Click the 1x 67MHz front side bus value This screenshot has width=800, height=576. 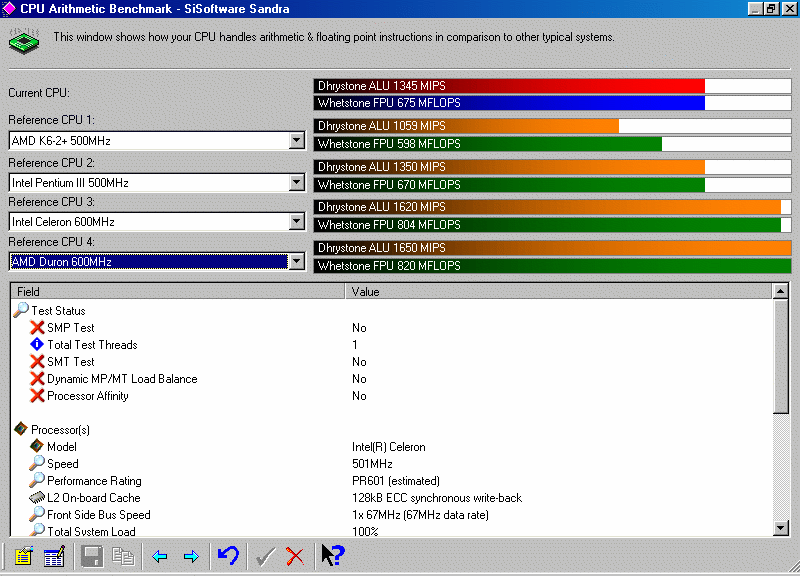[420, 514]
